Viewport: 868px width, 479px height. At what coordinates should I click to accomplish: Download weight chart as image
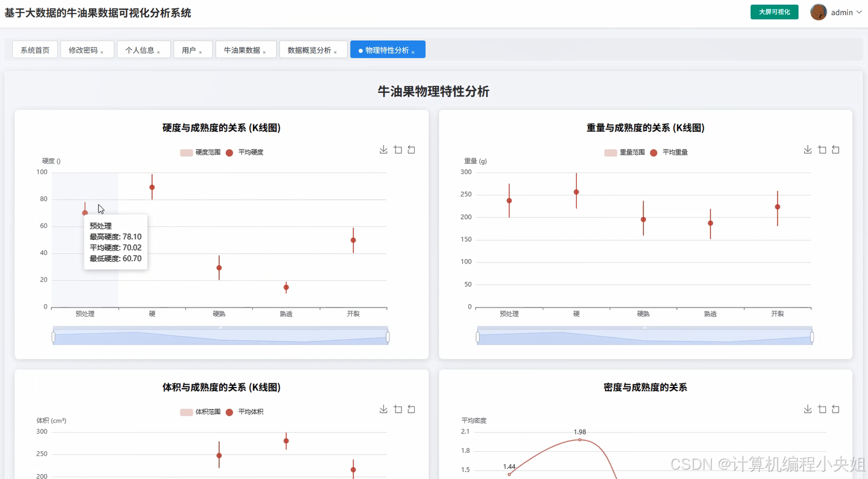coord(808,150)
